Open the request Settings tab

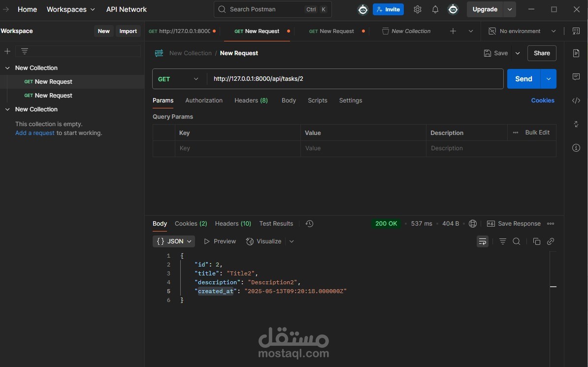click(x=351, y=100)
